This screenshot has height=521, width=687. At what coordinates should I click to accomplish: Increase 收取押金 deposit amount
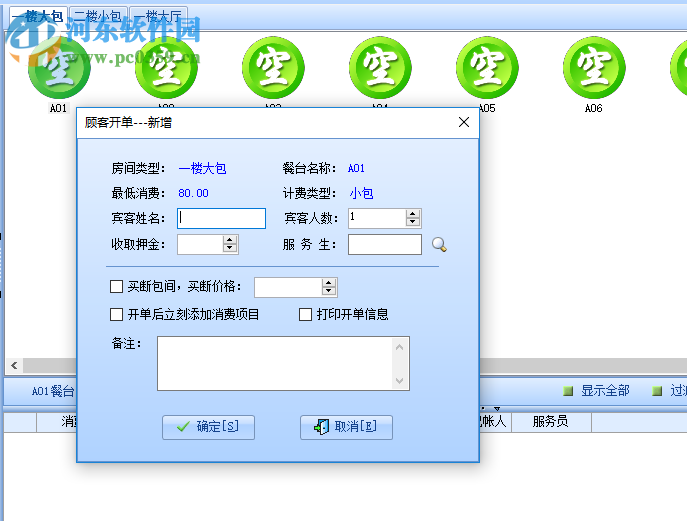(x=230, y=240)
